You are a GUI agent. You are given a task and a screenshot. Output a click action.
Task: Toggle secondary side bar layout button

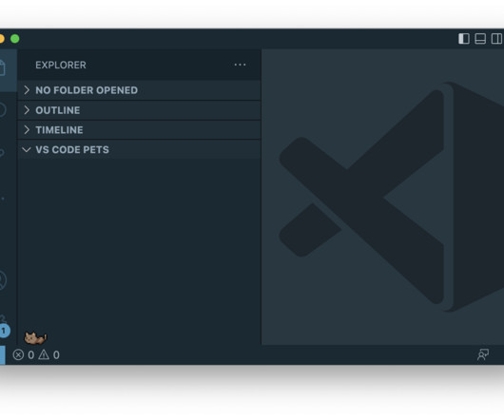(496, 39)
